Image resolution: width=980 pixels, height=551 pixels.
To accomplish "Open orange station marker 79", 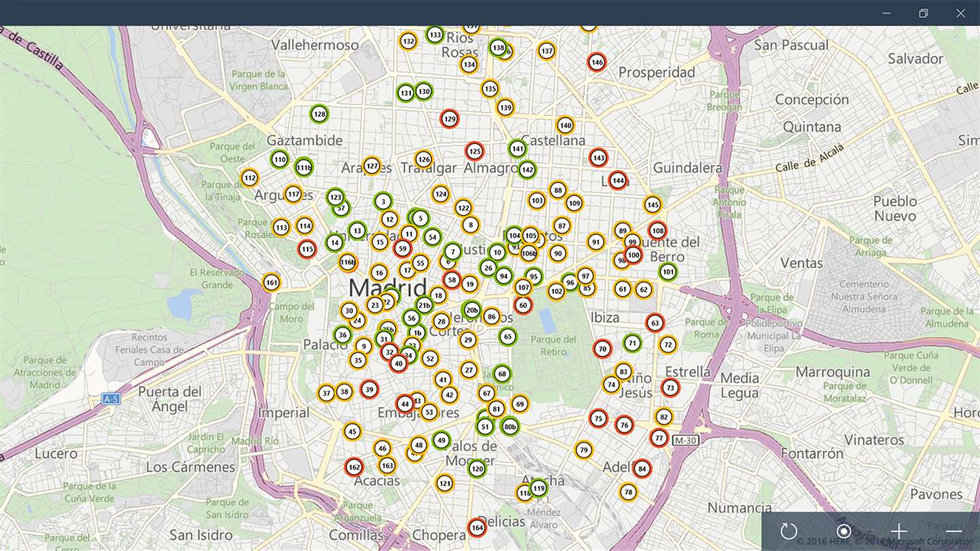I will click(583, 450).
